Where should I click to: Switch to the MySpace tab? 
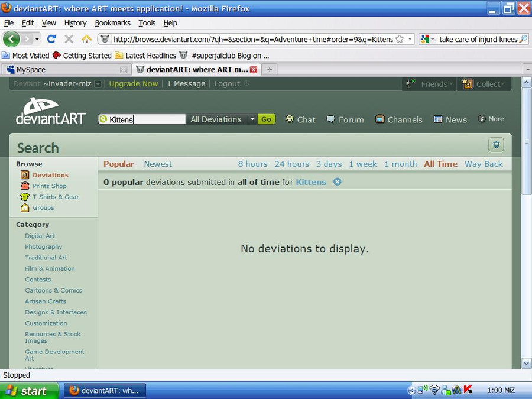66,70
